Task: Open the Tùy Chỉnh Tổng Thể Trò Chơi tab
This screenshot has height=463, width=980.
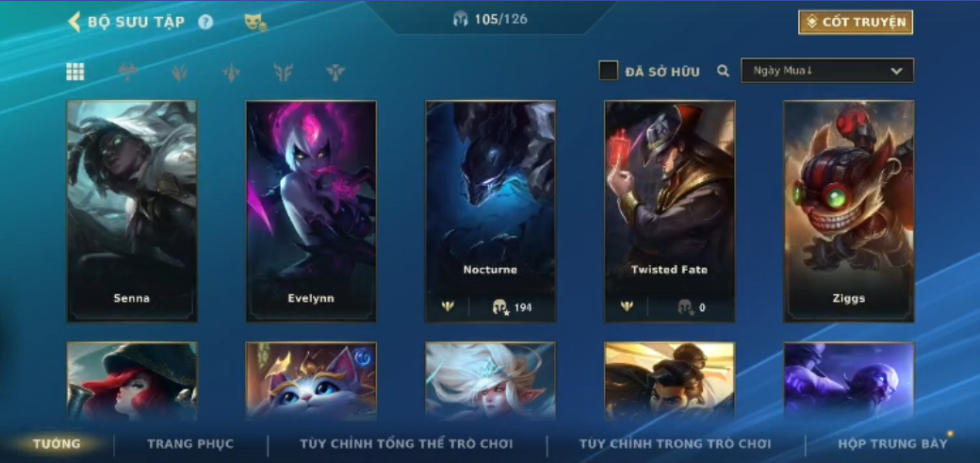Action: coord(406,444)
